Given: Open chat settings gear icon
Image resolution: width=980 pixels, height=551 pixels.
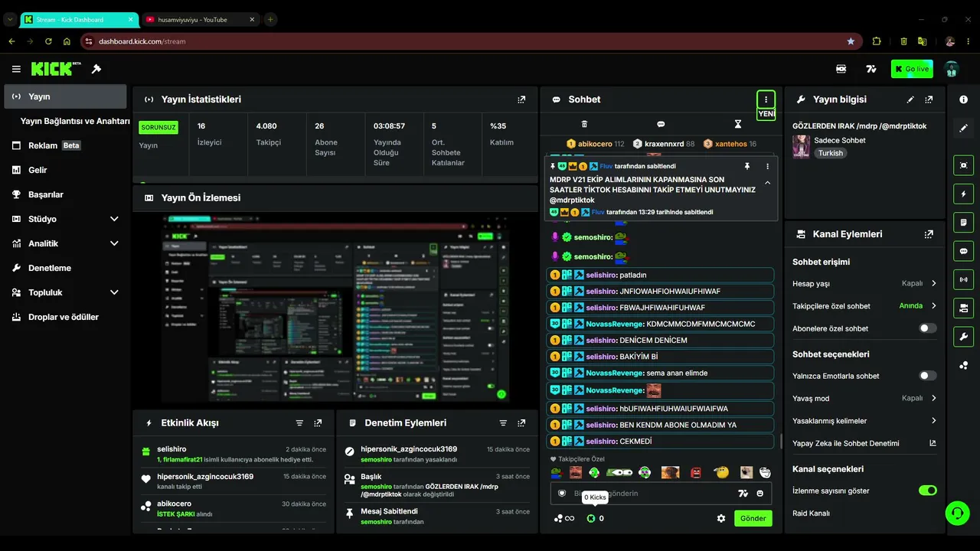Looking at the screenshot, I should tap(720, 518).
